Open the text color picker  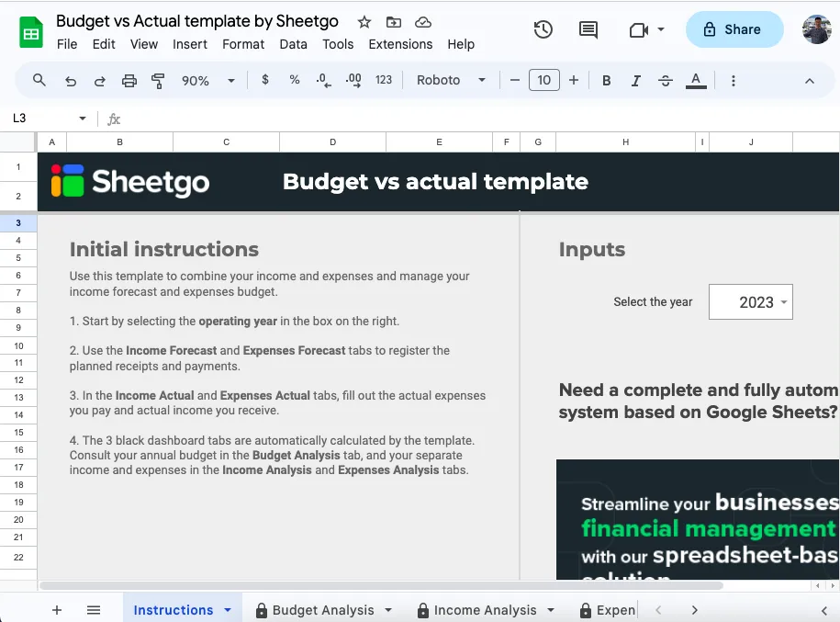(x=697, y=81)
